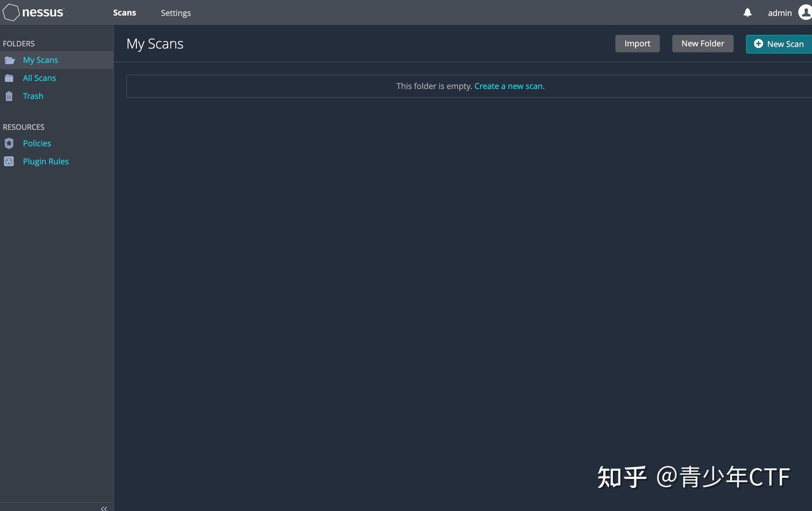The width and height of the screenshot is (812, 511).
Task: Switch to the Settings tab
Action: pyautogui.click(x=175, y=12)
